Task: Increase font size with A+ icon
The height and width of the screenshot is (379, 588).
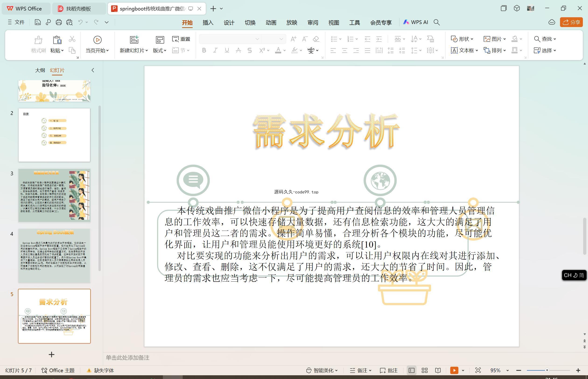Action: (x=293, y=39)
